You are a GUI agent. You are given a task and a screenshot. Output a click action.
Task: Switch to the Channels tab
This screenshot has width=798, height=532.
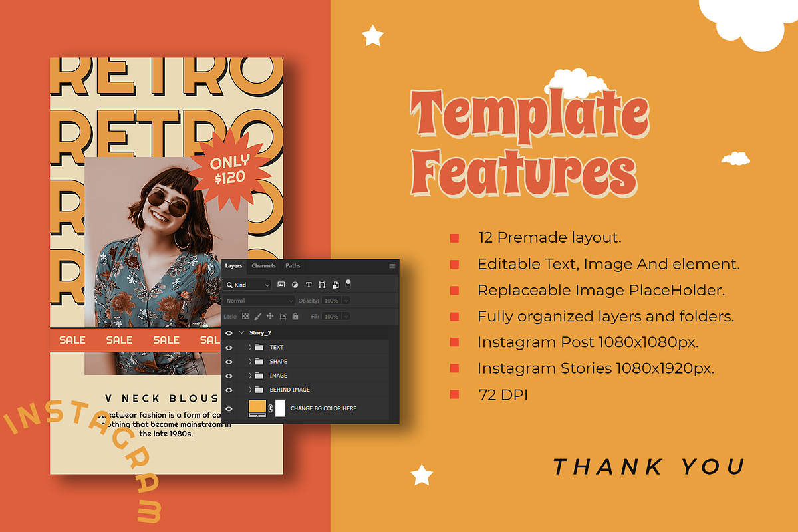pos(263,266)
